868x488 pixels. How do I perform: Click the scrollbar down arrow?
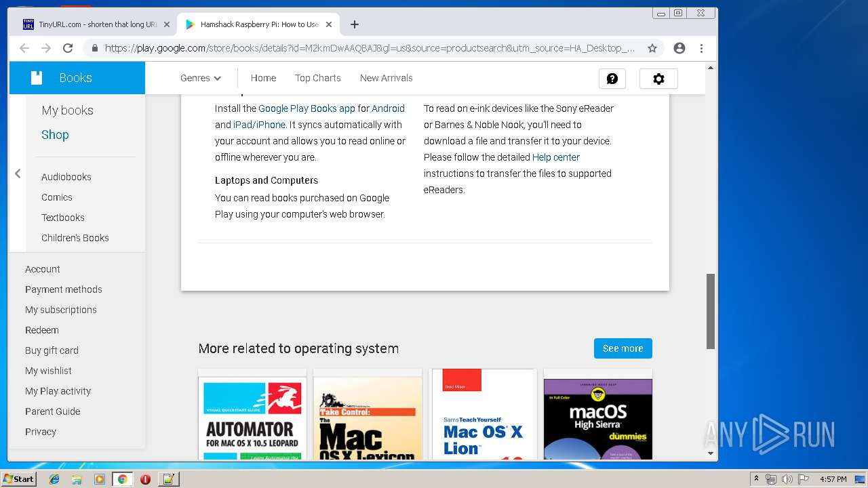point(711,453)
